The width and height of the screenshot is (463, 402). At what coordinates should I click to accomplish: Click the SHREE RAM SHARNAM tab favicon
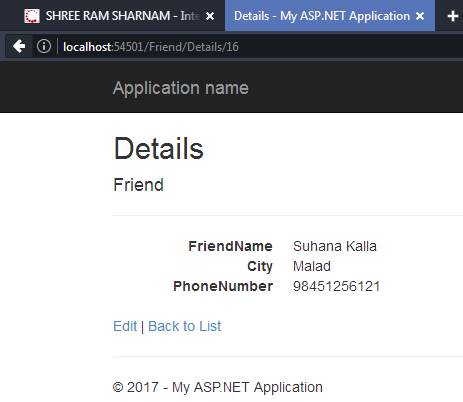pos(32,16)
